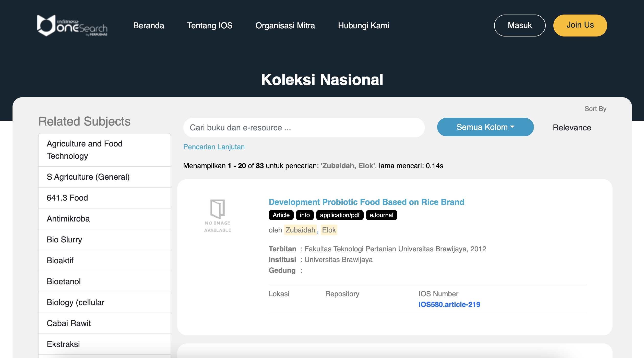Viewport: 644px width, 358px height.
Task: Open the Semua Kolom dropdown
Action: tap(485, 127)
